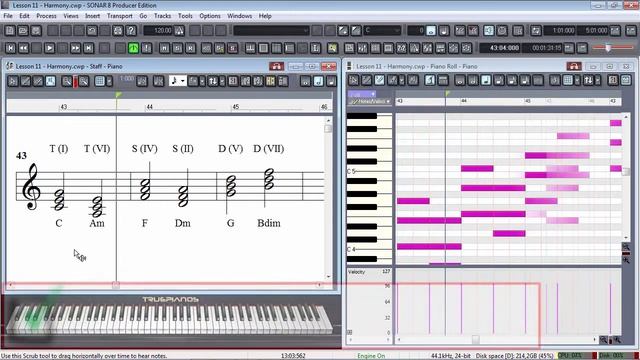Open dropdown next to up-down arrows in Staff view
The image size is (640, 360).
click(x=222, y=81)
